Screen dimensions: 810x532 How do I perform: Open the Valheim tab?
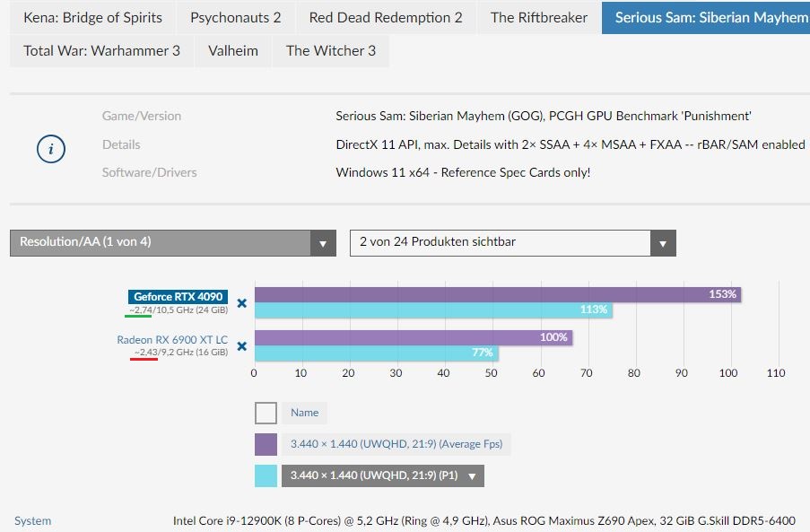(233, 50)
